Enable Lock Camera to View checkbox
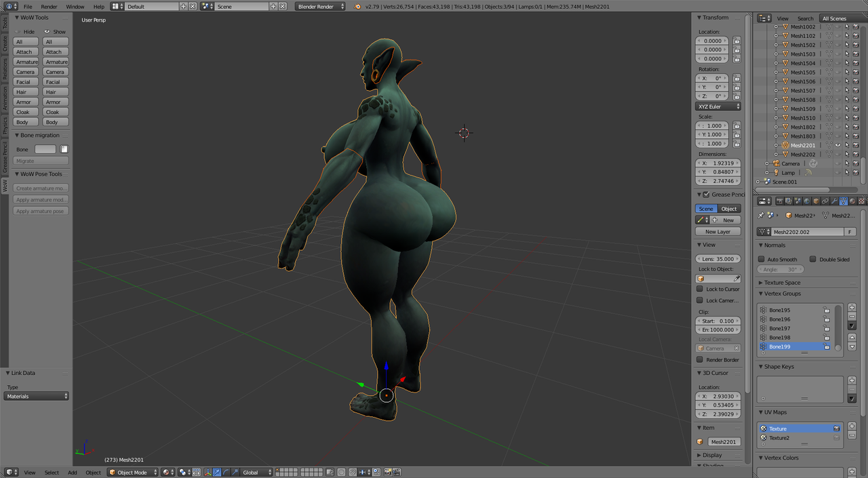Screen dimensions: 868x478 [x=700, y=300]
